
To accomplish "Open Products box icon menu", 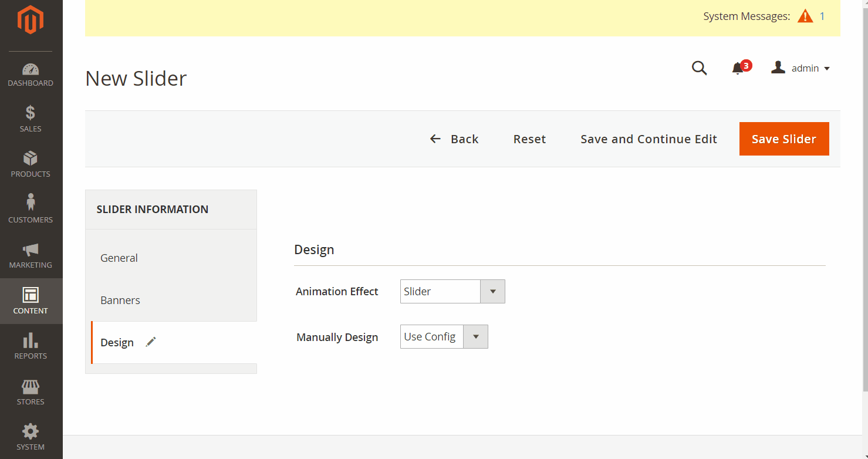I will click(x=31, y=158).
